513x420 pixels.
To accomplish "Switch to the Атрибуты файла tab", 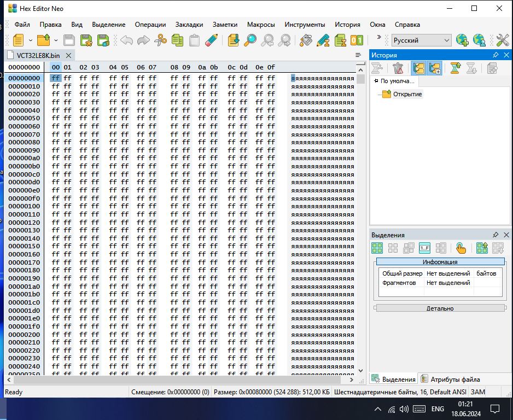I will [451, 379].
